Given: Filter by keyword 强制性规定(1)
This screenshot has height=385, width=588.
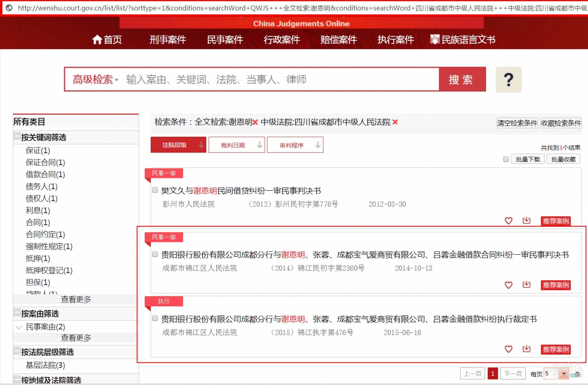Looking at the screenshot, I should [49, 246].
